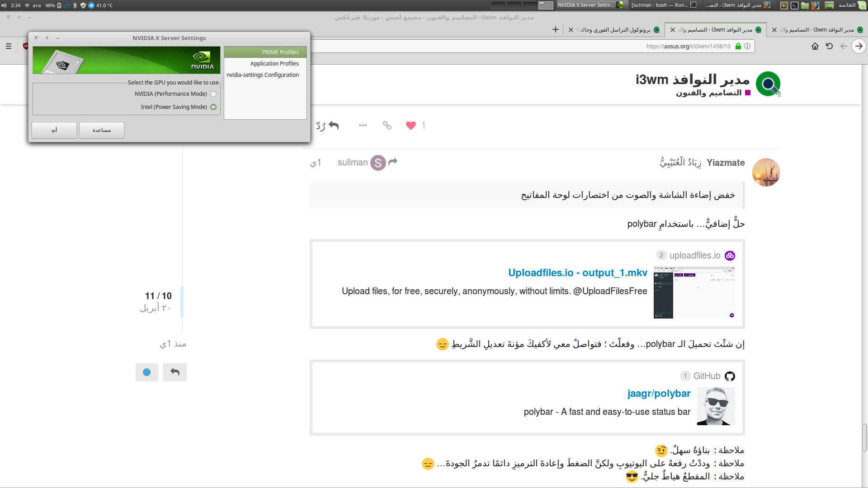Open the three-dots more actions icon
This screenshot has width=868, height=488.
coord(363,125)
